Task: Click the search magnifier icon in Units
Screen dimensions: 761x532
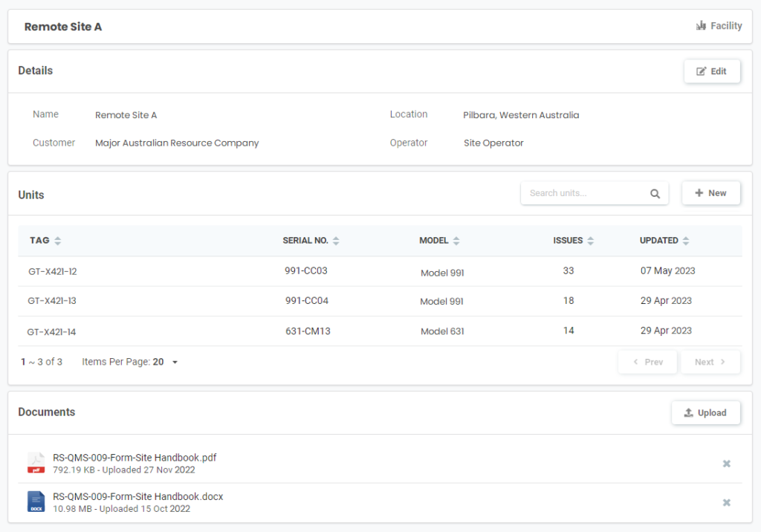Action: (655, 193)
